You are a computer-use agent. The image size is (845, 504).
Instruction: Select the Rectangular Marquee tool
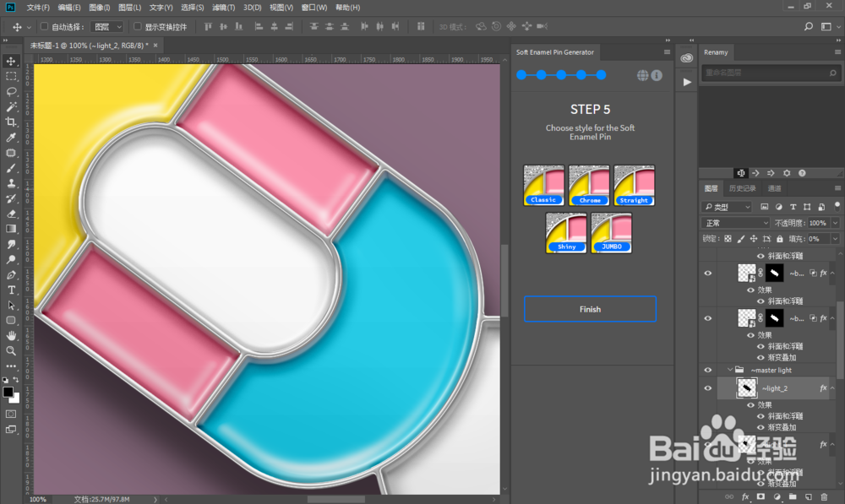pos(11,77)
